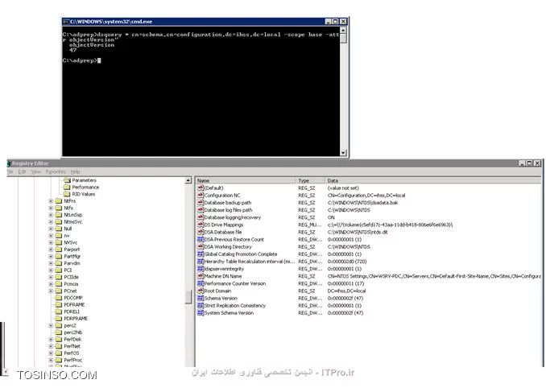Click the string icon of DSA Database file
The height and width of the screenshot is (392, 546).
[x=201, y=232]
